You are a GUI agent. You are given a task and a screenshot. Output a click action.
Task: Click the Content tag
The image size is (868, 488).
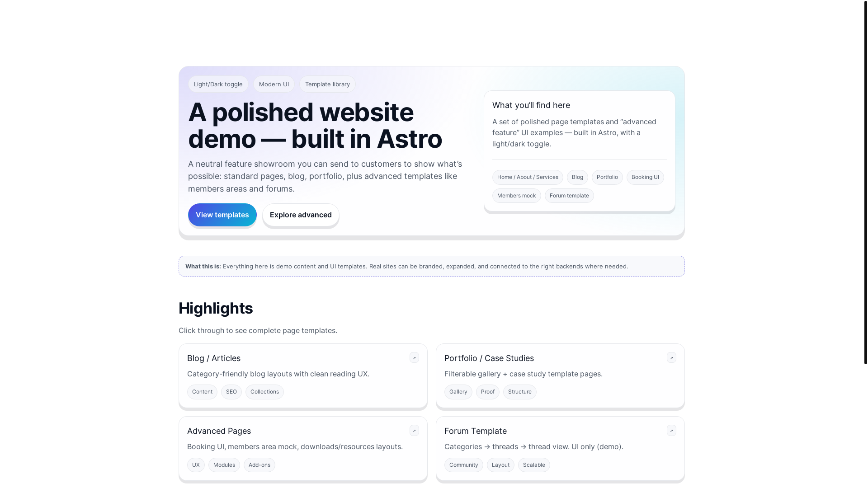(202, 392)
